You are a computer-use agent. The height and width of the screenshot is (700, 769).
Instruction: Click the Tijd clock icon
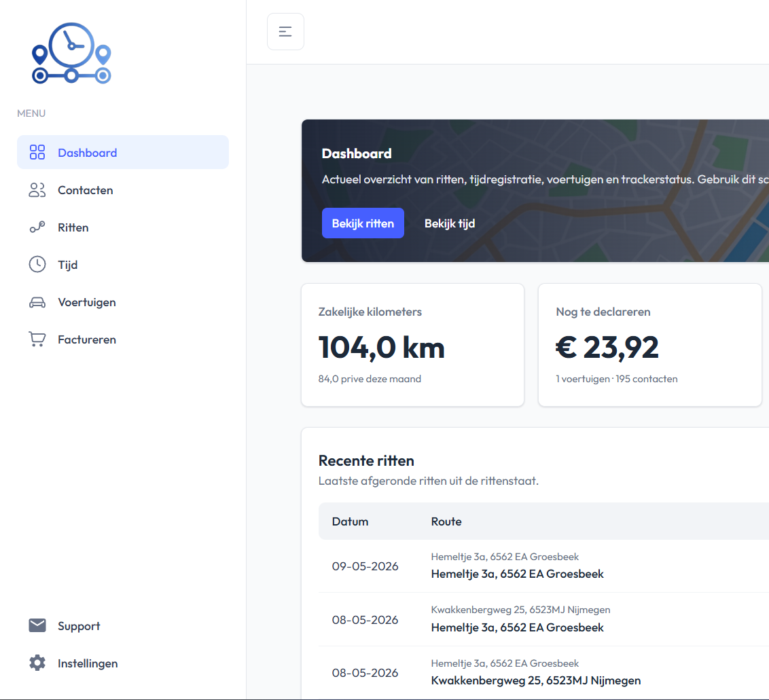pos(37,264)
